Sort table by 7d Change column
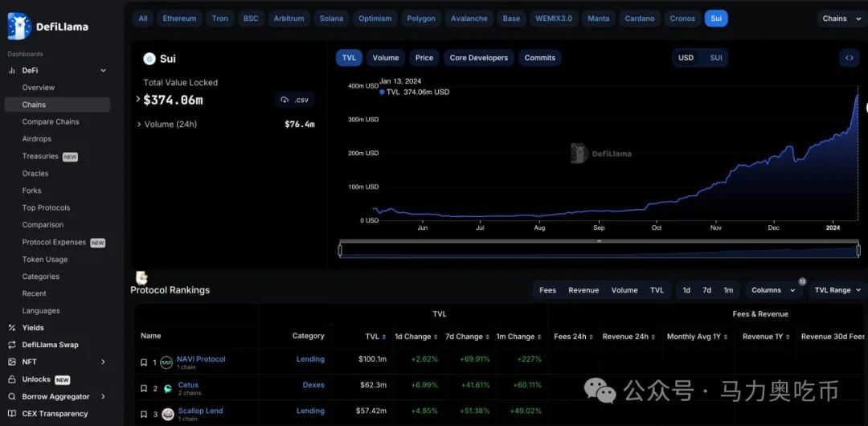The width and height of the screenshot is (868, 426). pyautogui.click(x=469, y=336)
